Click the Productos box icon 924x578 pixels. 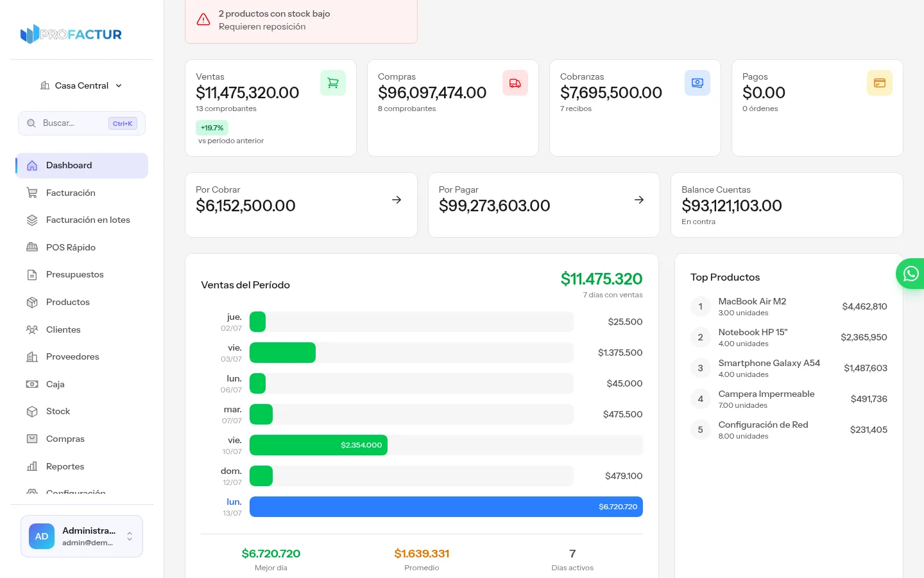32,302
